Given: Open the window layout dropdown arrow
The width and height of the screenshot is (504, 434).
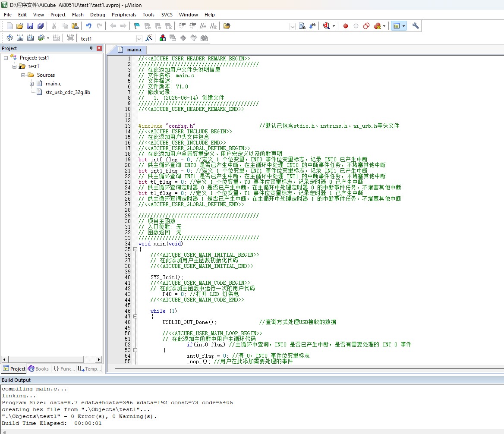Looking at the screenshot, I should [404, 26].
